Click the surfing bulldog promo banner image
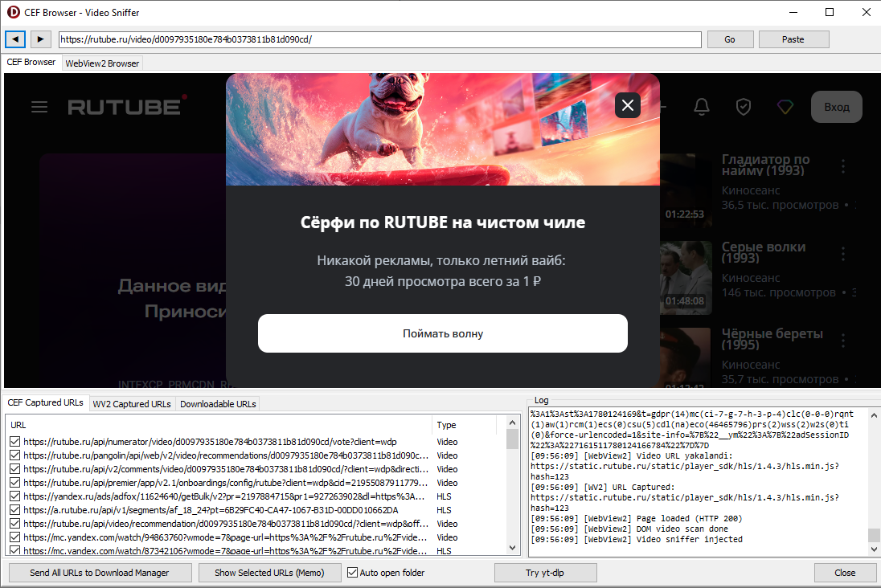Screen dimensions: 881x588 click(443, 129)
